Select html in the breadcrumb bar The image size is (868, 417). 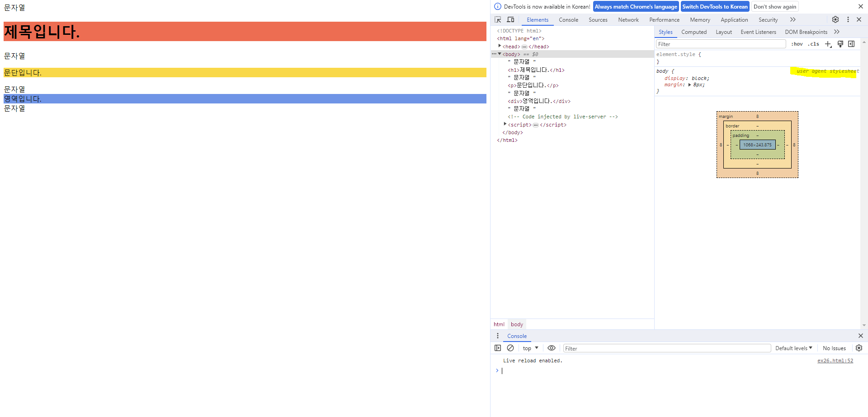[499, 324]
